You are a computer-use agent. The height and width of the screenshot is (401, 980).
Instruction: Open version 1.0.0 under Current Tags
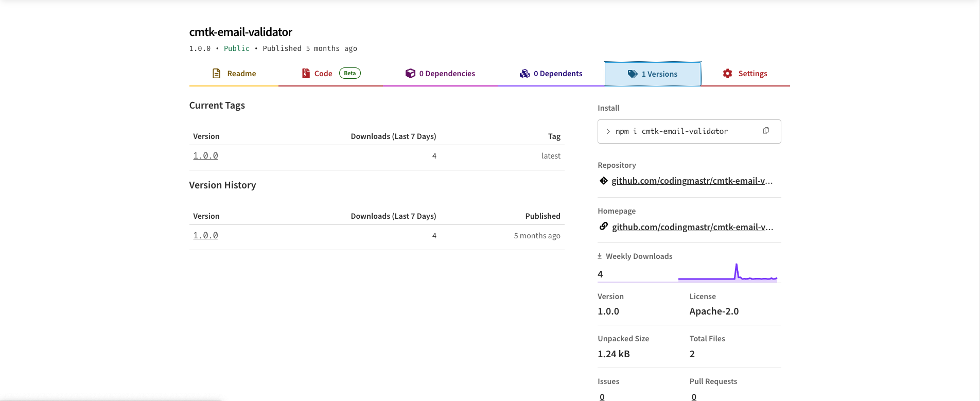pyautogui.click(x=205, y=155)
